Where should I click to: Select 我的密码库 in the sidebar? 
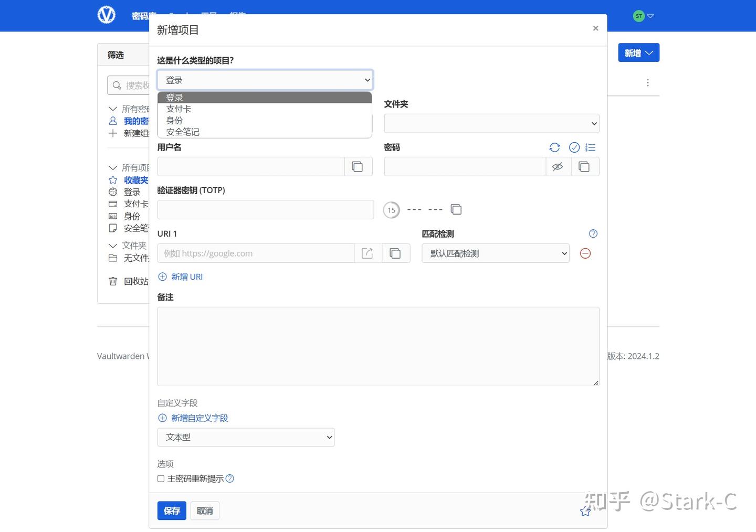[136, 121]
